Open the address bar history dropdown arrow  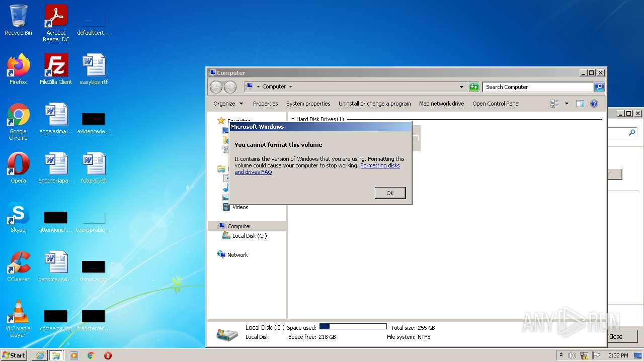(461, 87)
